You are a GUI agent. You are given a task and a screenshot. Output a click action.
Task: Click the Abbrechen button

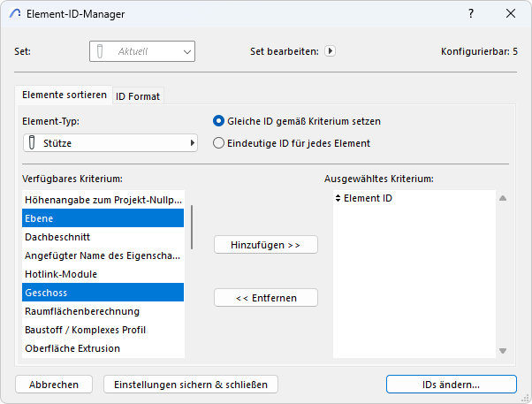pyautogui.click(x=54, y=385)
